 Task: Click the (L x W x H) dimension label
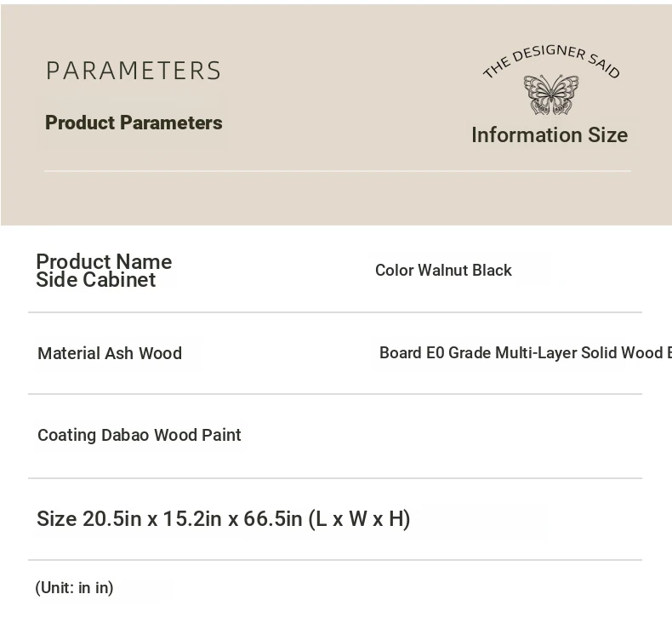pos(359,519)
